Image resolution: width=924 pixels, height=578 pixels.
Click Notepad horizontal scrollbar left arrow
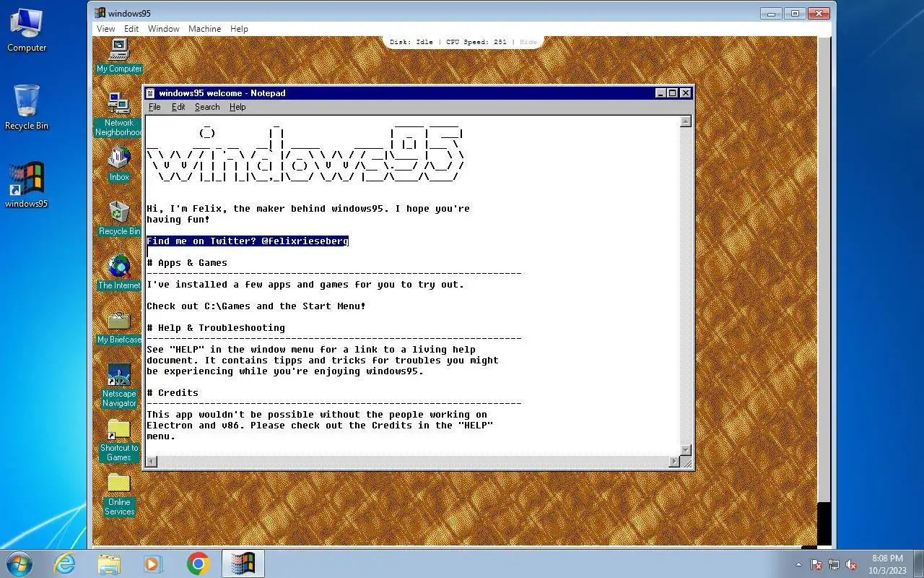[151, 461]
